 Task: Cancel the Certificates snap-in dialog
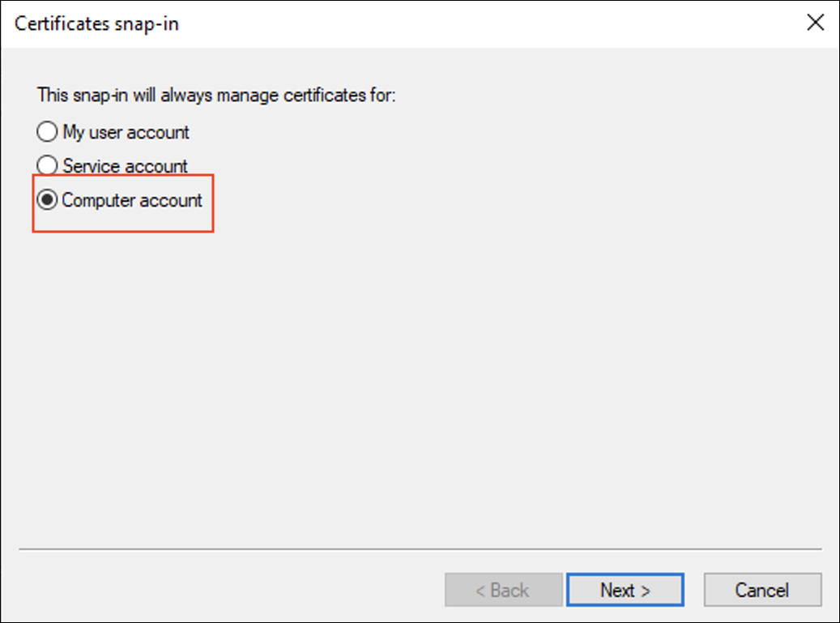click(x=762, y=591)
